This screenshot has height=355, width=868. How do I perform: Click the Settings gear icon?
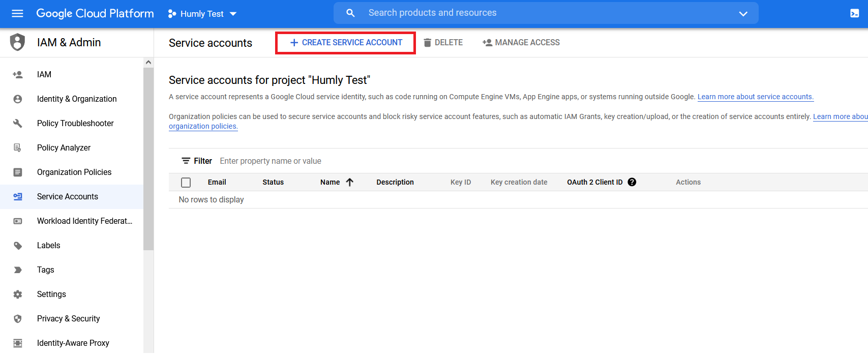tap(18, 294)
